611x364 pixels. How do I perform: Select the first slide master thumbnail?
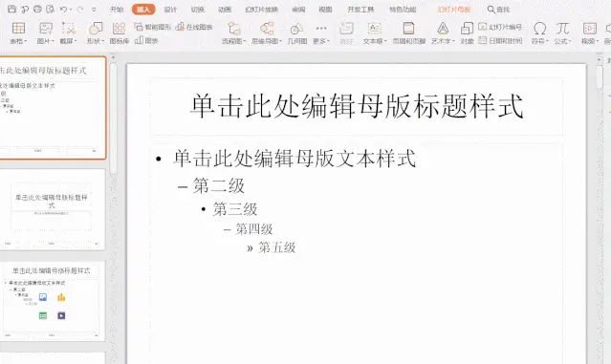tap(53, 107)
